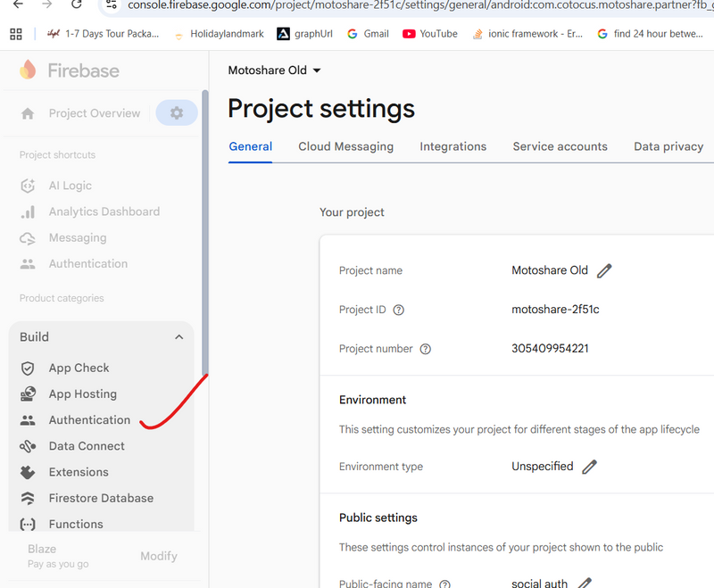The image size is (714, 588).
Task: Edit the project name pencil icon
Action: 604,271
